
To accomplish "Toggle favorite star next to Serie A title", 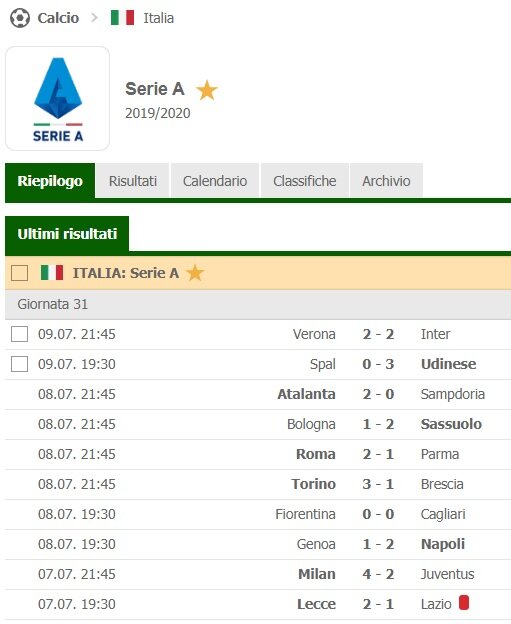I will coord(207,90).
